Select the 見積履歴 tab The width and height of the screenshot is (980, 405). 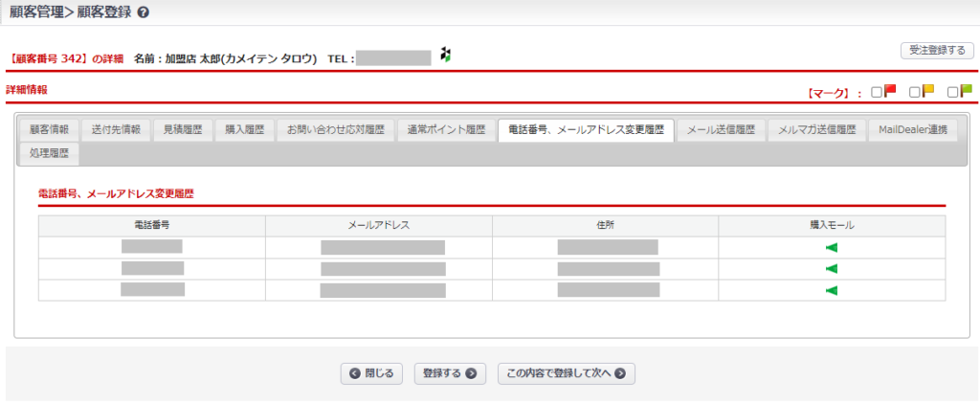pos(180,130)
